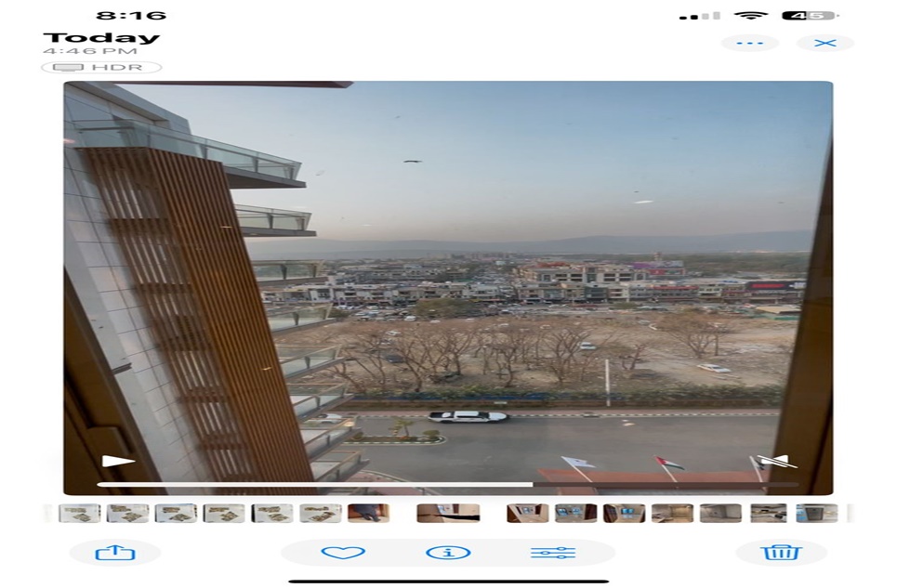897x588 pixels.
Task: Favorite this video with the heart
Action: point(343,553)
